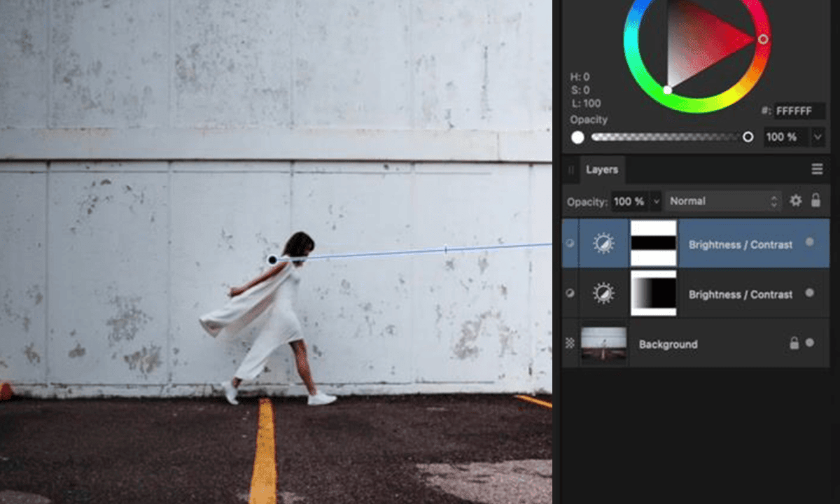Open the Normal blend mode dropdown
Viewport: 840px width, 504px height.
pos(722,201)
